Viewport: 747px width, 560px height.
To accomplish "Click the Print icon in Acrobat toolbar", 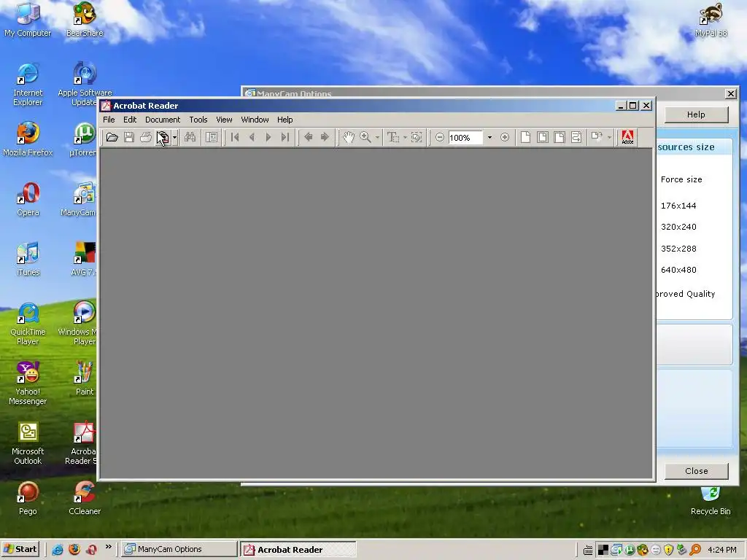I will [146, 138].
